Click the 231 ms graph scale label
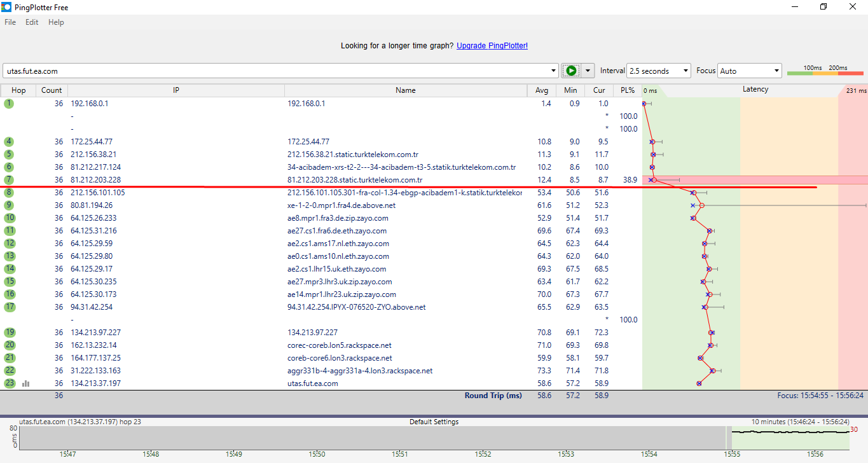The height and width of the screenshot is (463, 868). (x=856, y=91)
